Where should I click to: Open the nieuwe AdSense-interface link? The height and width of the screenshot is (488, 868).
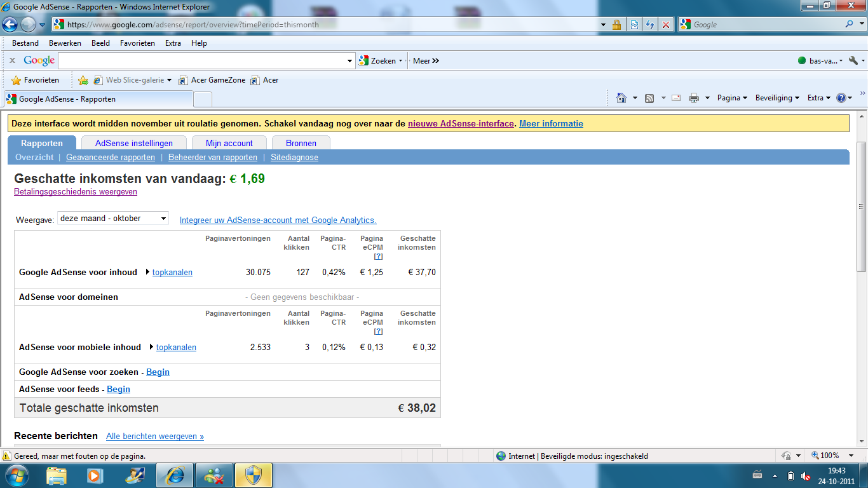coord(461,124)
